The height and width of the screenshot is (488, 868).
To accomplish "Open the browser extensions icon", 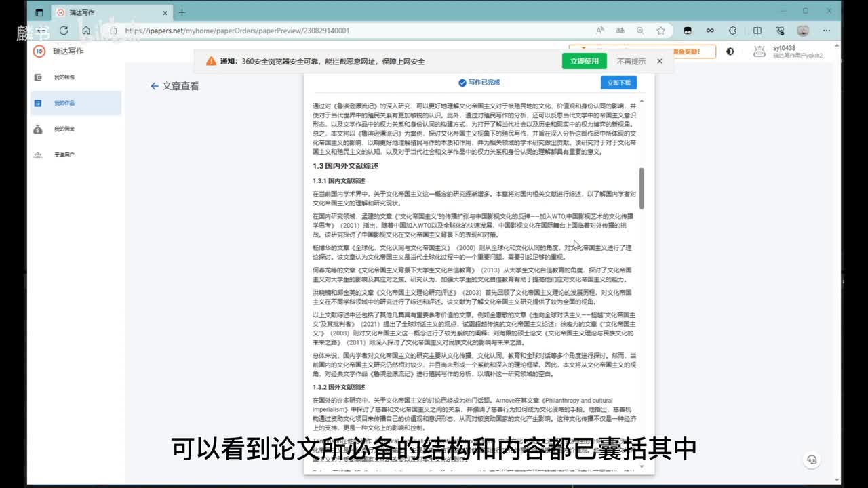I will pos(732,30).
